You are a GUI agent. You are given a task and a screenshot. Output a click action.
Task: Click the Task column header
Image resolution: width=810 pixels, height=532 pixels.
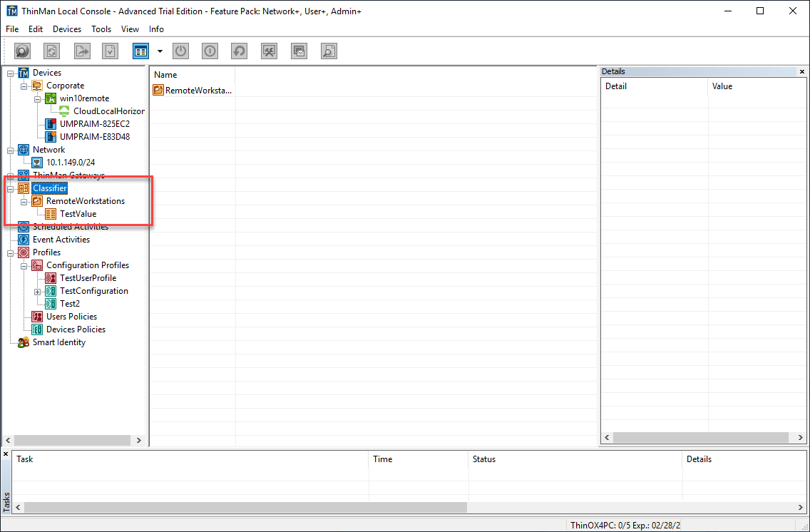pos(190,459)
